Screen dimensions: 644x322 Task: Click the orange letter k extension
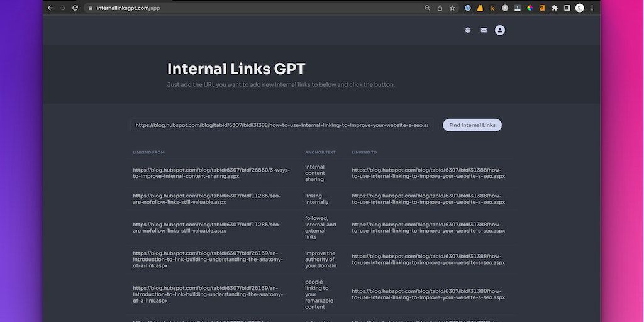tap(492, 8)
